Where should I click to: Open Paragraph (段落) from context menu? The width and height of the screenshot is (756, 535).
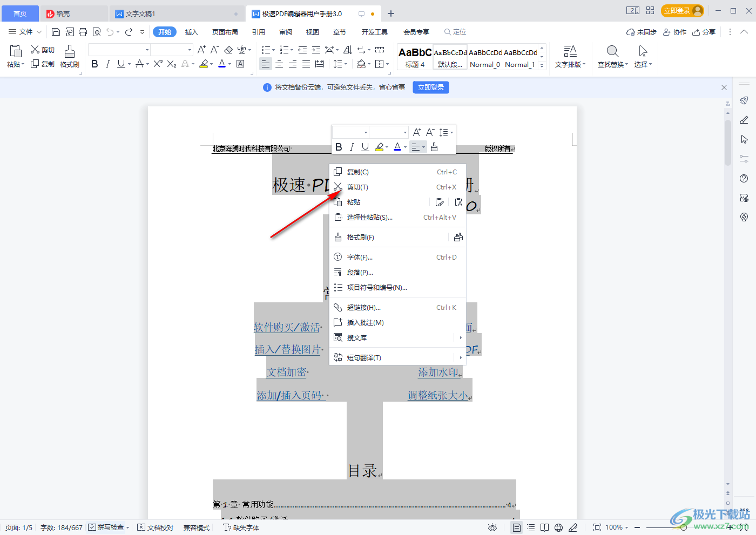(398, 273)
